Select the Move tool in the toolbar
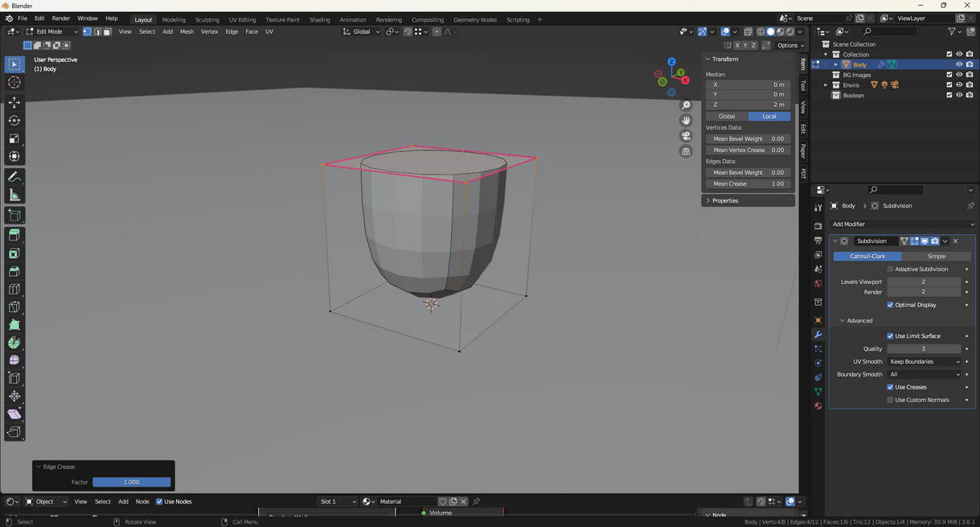 point(14,102)
